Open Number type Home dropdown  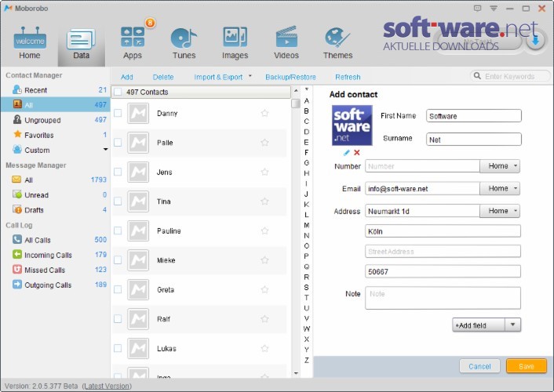(x=500, y=166)
